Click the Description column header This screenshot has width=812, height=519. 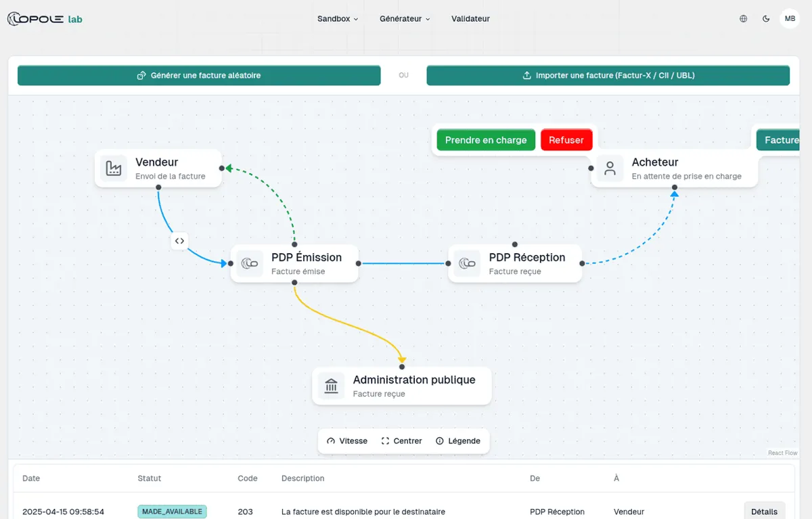click(x=303, y=478)
